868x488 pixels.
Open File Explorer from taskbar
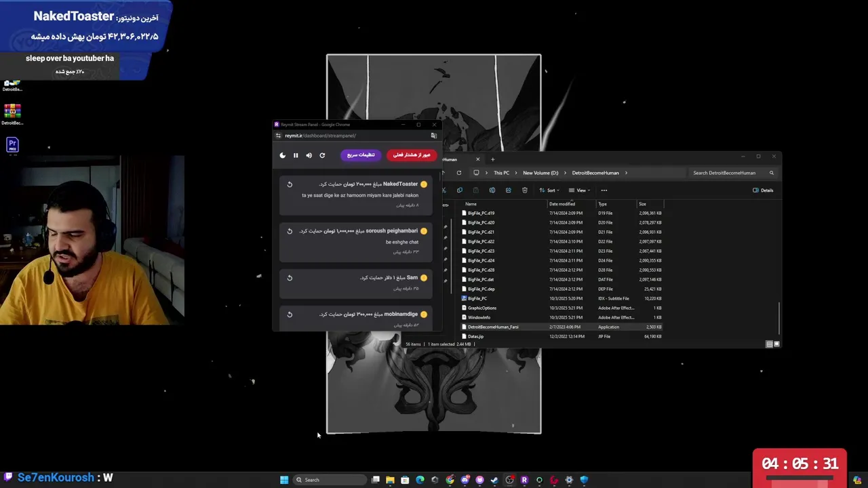(x=390, y=480)
